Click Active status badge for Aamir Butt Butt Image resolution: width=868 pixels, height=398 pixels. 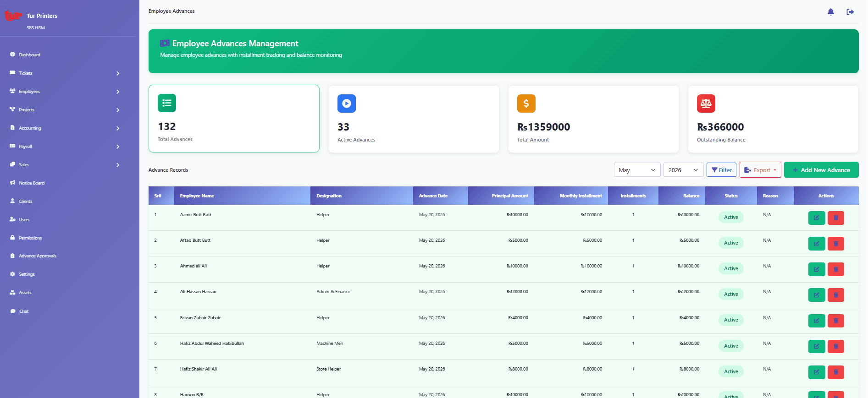click(x=731, y=217)
